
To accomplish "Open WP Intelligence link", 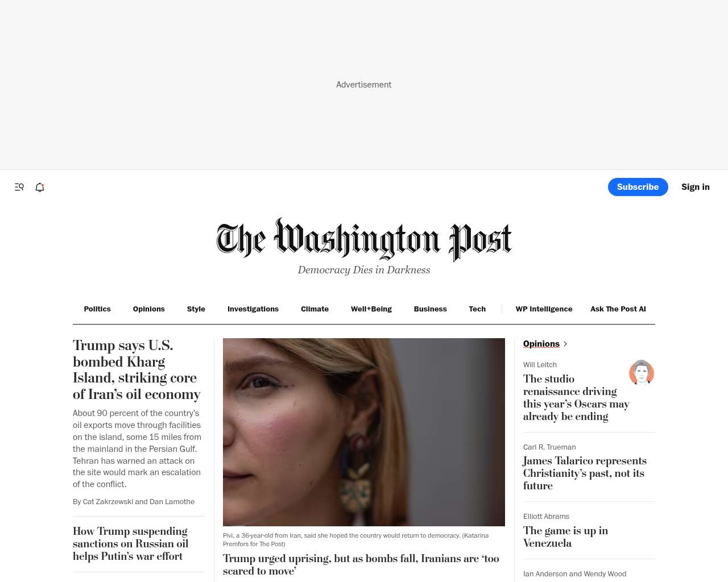I will click(544, 309).
